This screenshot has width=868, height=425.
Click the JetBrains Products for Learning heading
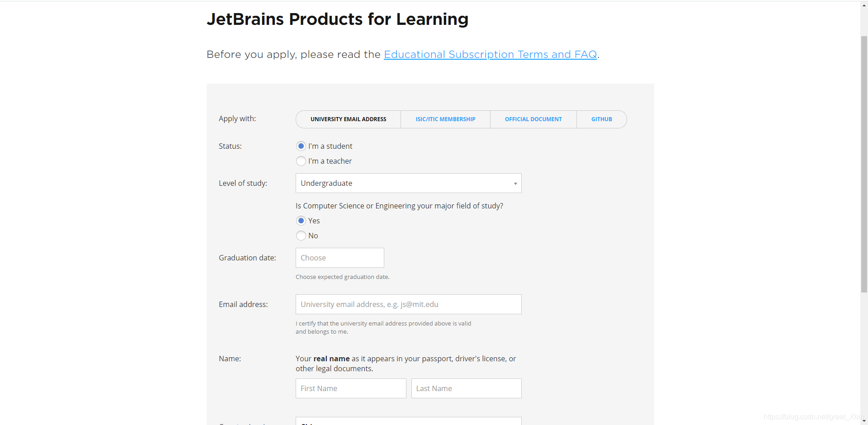pos(338,19)
